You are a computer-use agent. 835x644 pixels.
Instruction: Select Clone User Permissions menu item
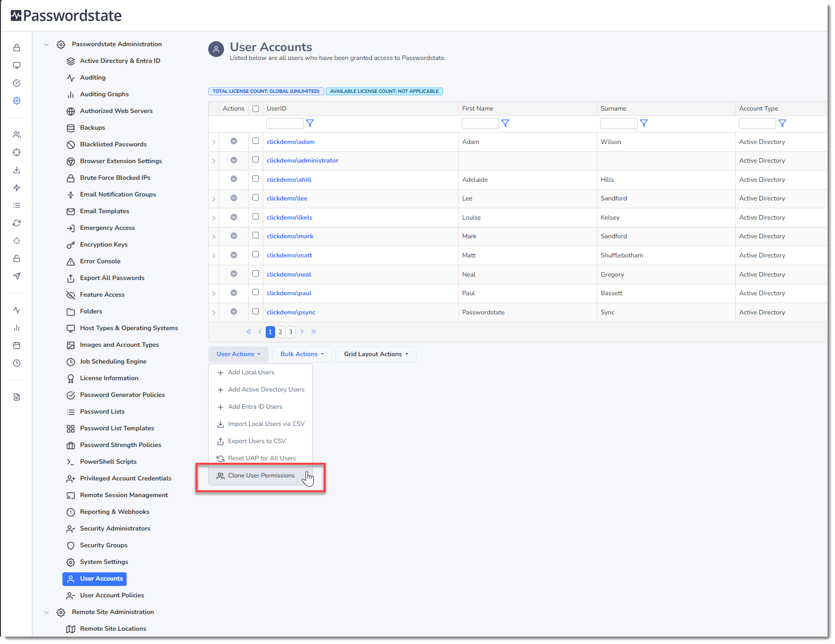point(260,476)
